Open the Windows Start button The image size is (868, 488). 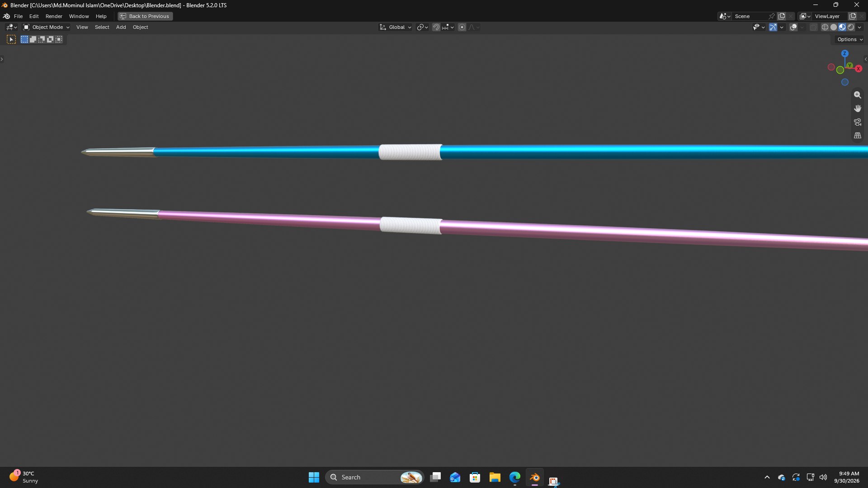click(x=314, y=478)
